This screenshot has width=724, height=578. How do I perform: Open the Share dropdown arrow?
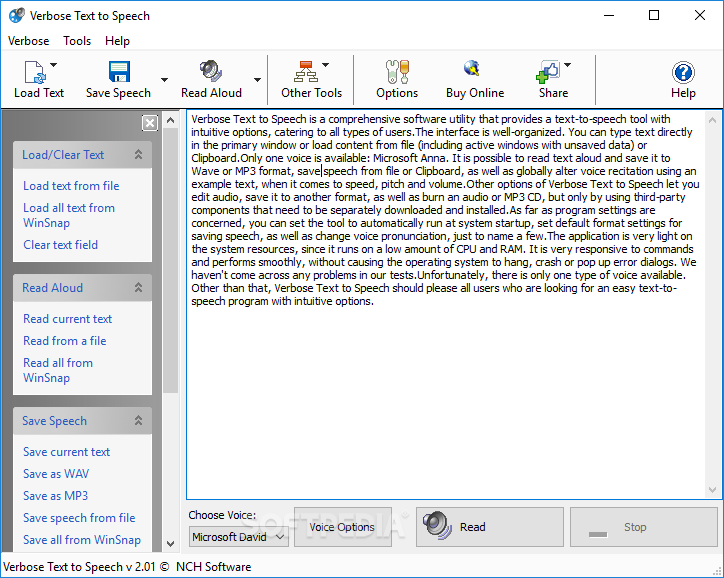[x=567, y=65]
